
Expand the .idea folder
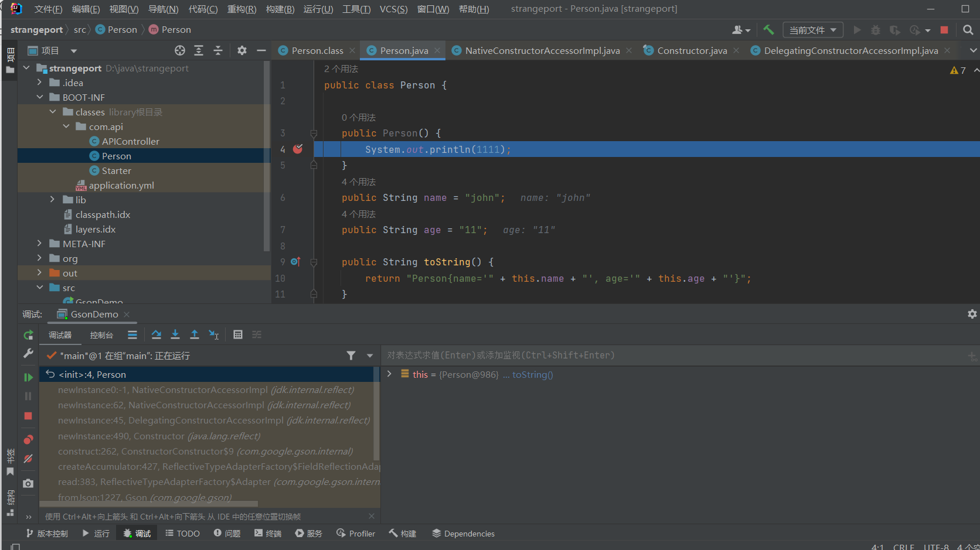click(39, 83)
